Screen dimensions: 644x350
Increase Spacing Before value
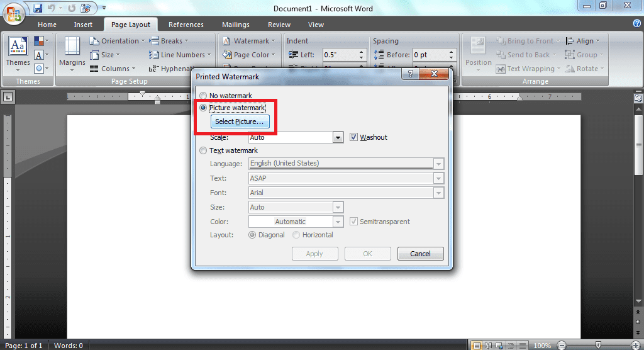click(452, 52)
